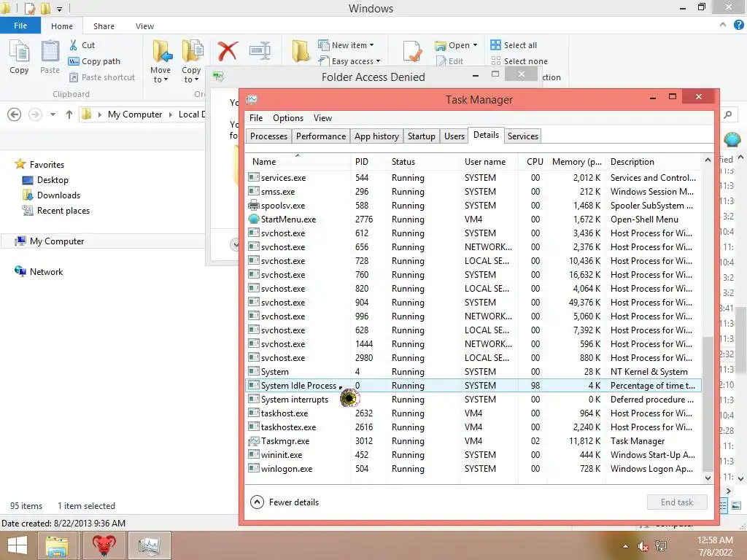Click the Windows Start button
Screen dimensions: 747x560
[18, 545]
